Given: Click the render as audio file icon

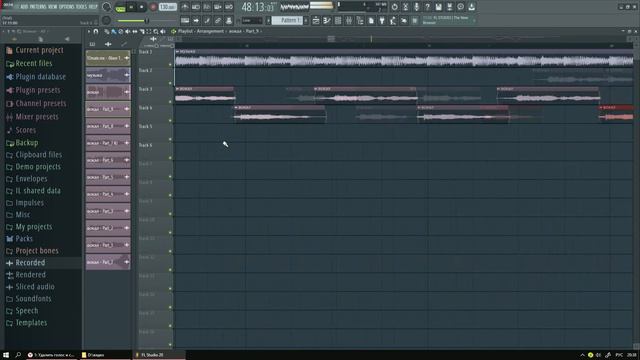Looking at the screenshot, I should click(449, 7).
